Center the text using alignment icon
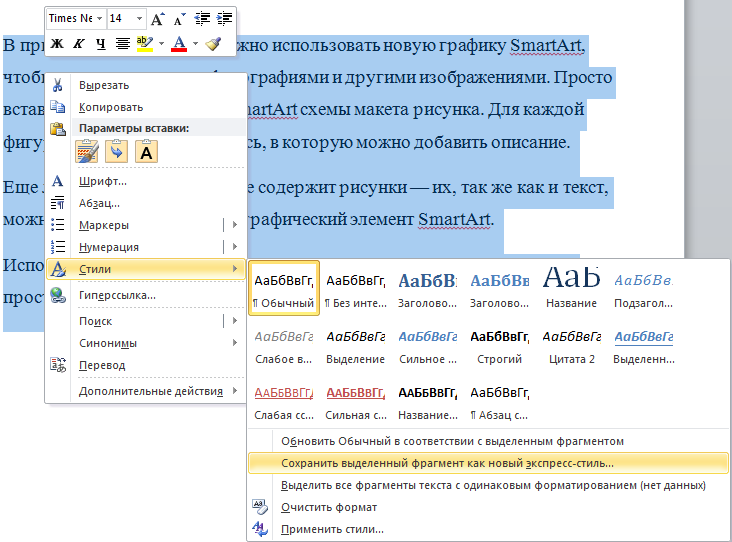This screenshot has width=732, height=542. pos(123,43)
